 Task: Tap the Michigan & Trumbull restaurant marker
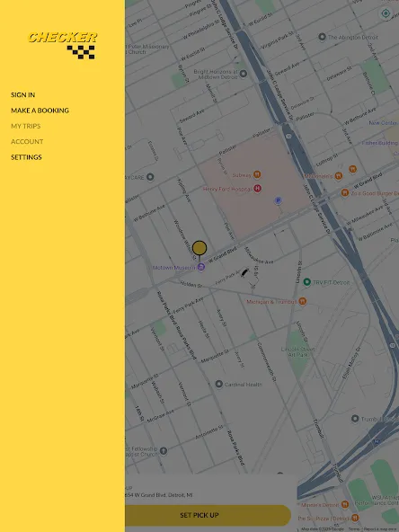(x=303, y=301)
